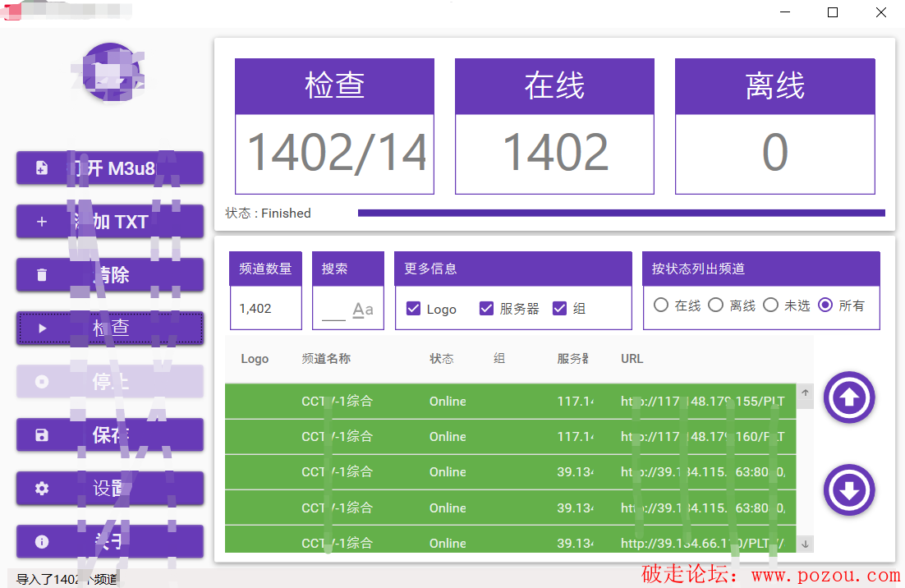Viewport: 905px width, 588px height.
Task: Click the round purple down-arrow button
Action: pyautogui.click(x=849, y=490)
